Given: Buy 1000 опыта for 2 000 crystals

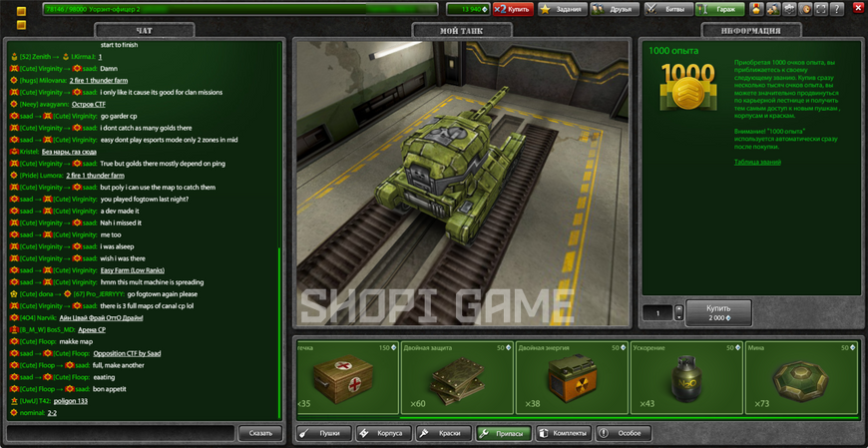Looking at the screenshot, I should [718, 313].
